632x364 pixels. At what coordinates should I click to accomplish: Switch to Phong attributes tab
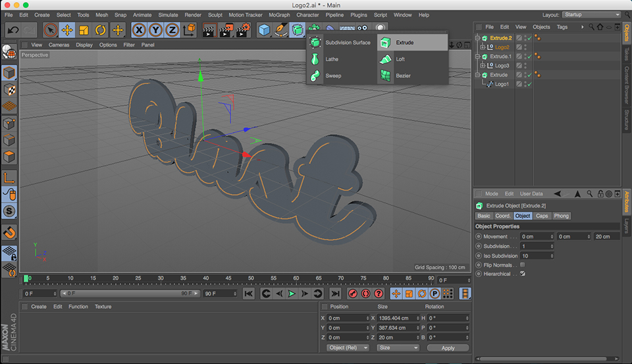(x=561, y=216)
